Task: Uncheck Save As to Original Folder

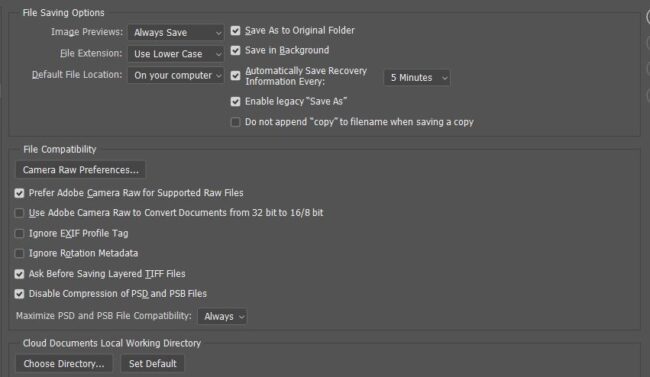Action: 235,31
